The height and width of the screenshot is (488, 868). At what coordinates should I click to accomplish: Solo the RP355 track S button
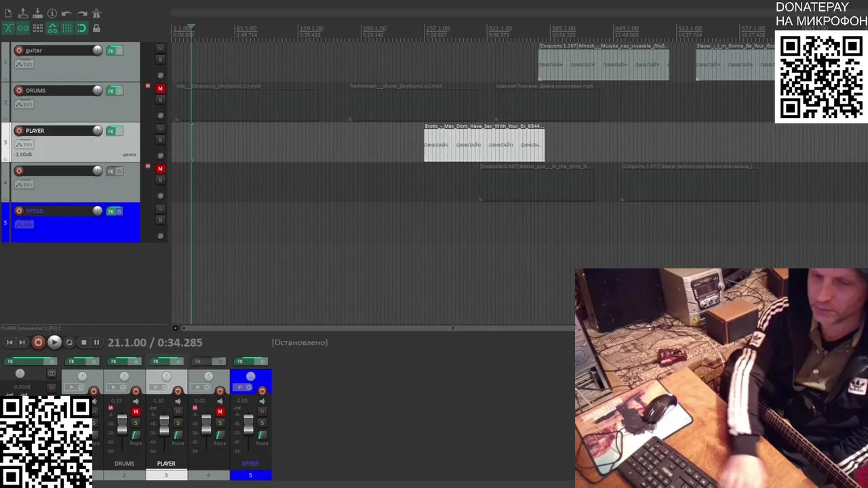160,220
